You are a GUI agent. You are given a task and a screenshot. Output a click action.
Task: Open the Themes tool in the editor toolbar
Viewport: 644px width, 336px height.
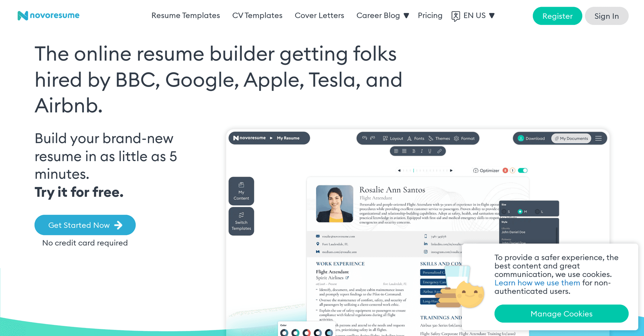(x=439, y=138)
